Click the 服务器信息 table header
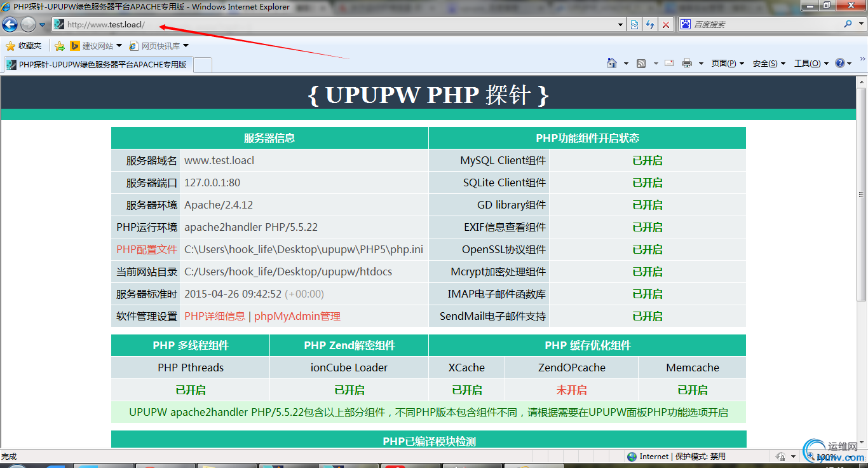Viewport: 868px width, 468px height. pos(269,138)
